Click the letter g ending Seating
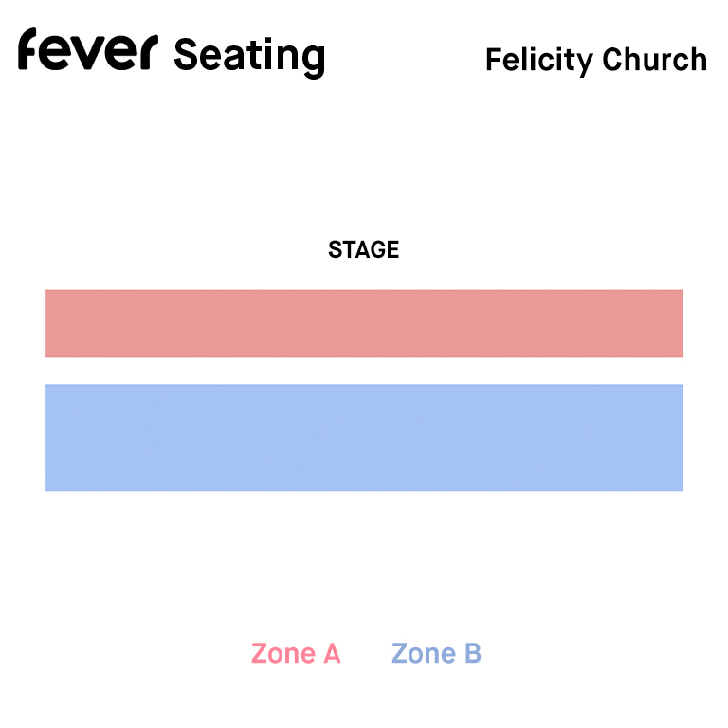This screenshot has width=728, height=728. (x=313, y=62)
